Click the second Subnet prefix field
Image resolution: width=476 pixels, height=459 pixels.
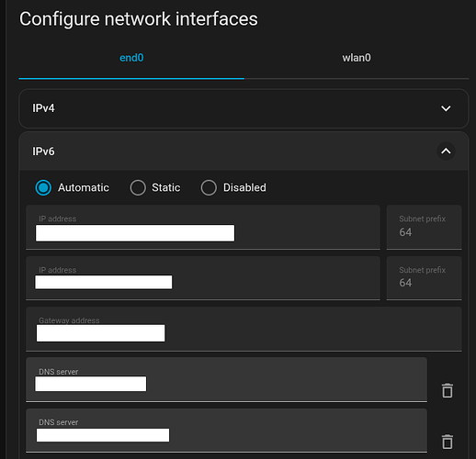pos(424,278)
